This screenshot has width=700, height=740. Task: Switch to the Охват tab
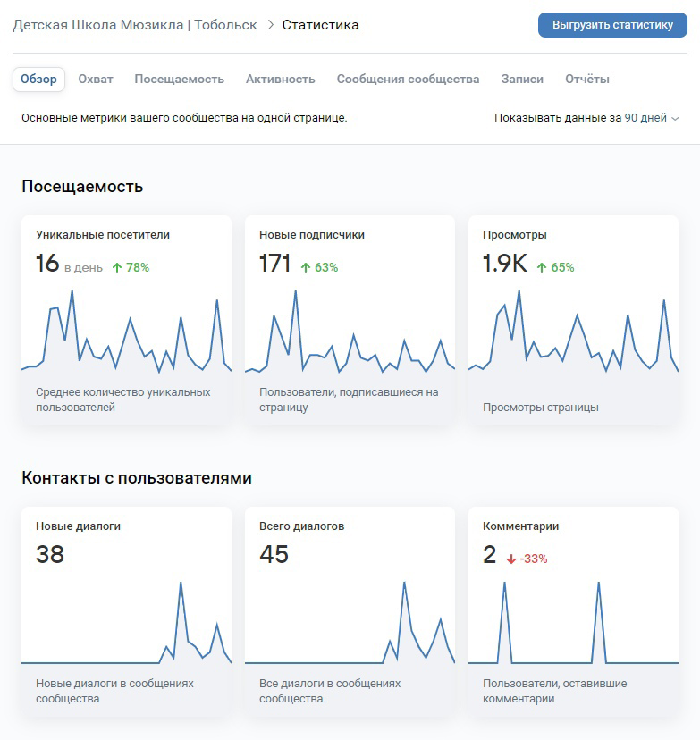coord(96,79)
